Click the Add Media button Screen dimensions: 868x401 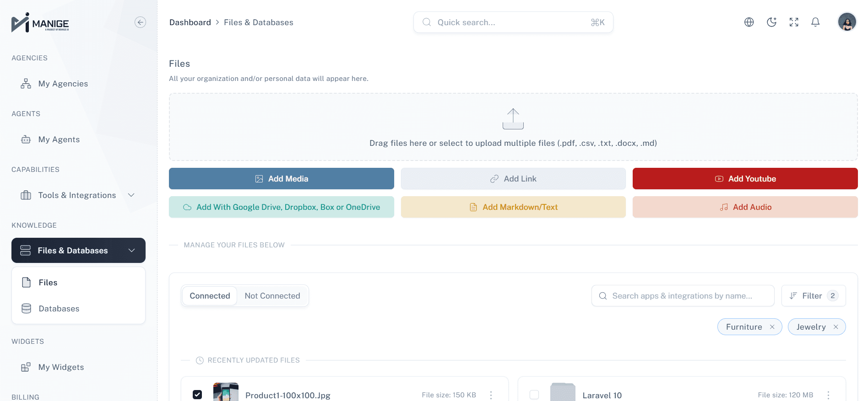pos(281,179)
